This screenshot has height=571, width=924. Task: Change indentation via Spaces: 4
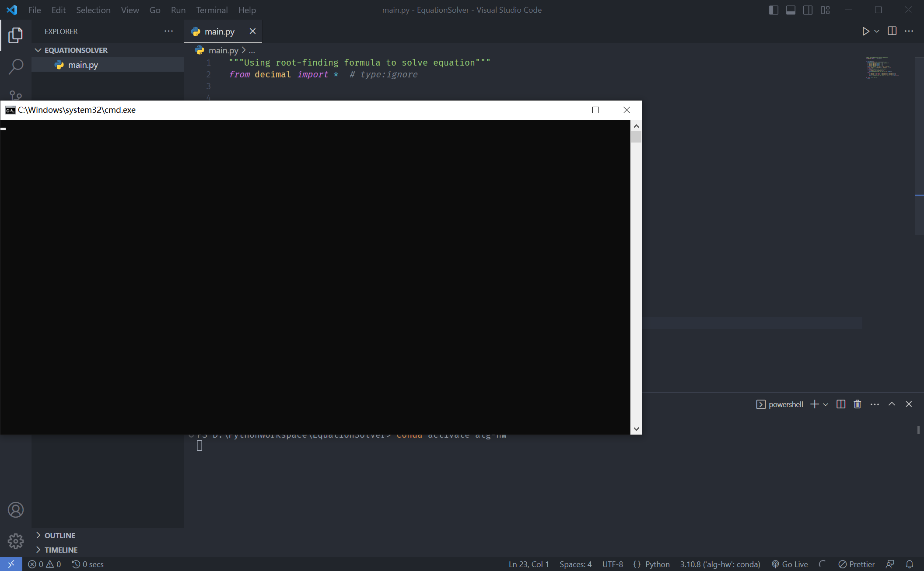(575, 564)
